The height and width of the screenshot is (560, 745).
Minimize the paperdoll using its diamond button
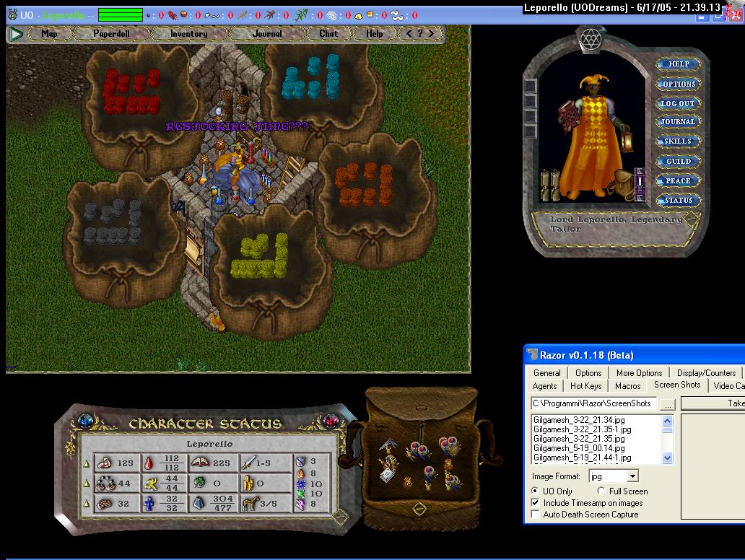[692, 219]
